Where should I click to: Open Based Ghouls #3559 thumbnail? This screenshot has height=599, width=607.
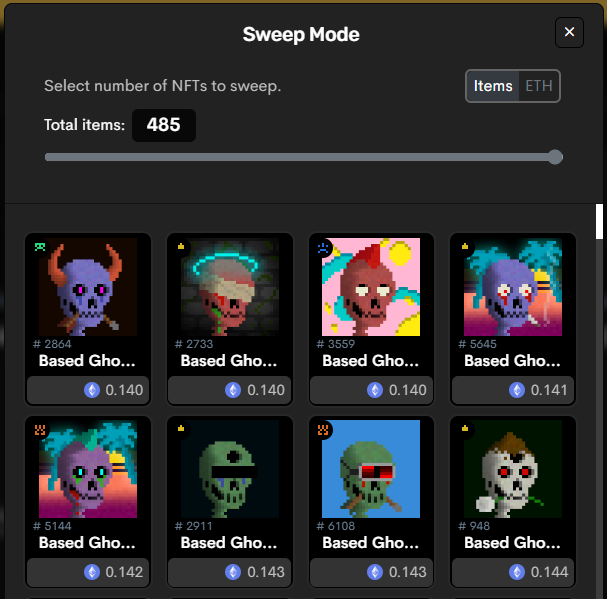371,287
